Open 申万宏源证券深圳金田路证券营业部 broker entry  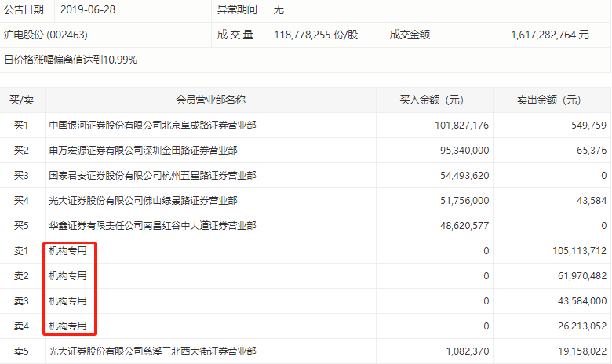[143, 151]
